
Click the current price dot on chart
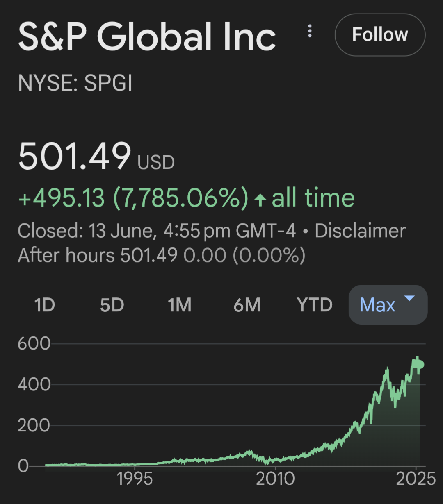tap(420, 365)
